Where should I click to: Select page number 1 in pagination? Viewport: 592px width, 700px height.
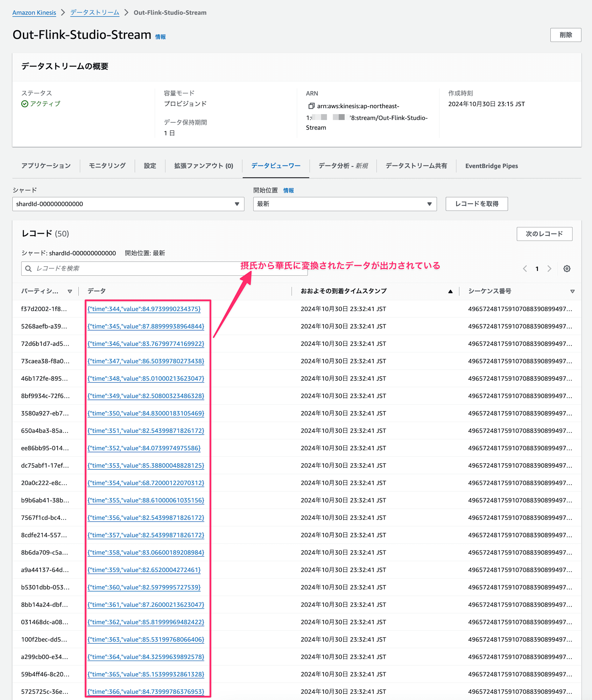[x=537, y=269]
